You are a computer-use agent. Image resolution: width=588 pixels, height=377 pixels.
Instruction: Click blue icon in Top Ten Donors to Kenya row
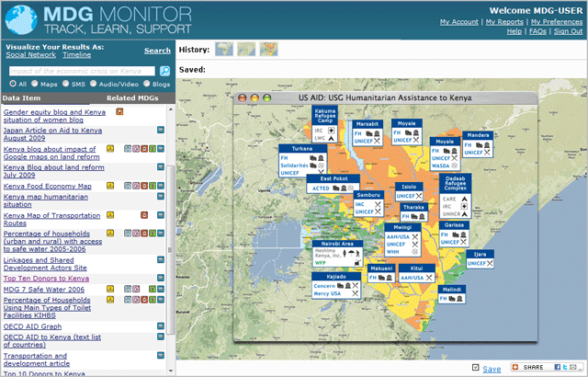click(x=161, y=278)
